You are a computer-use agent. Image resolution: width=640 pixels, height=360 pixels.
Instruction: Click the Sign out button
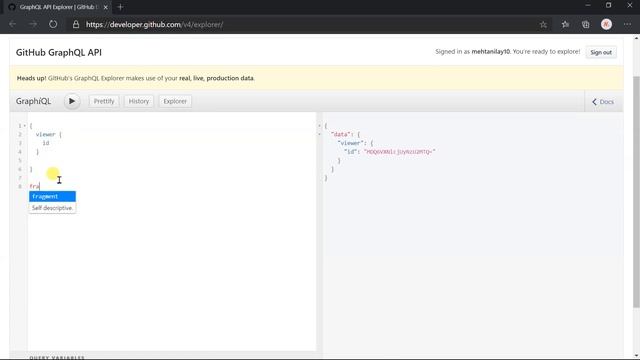point(601,52)
